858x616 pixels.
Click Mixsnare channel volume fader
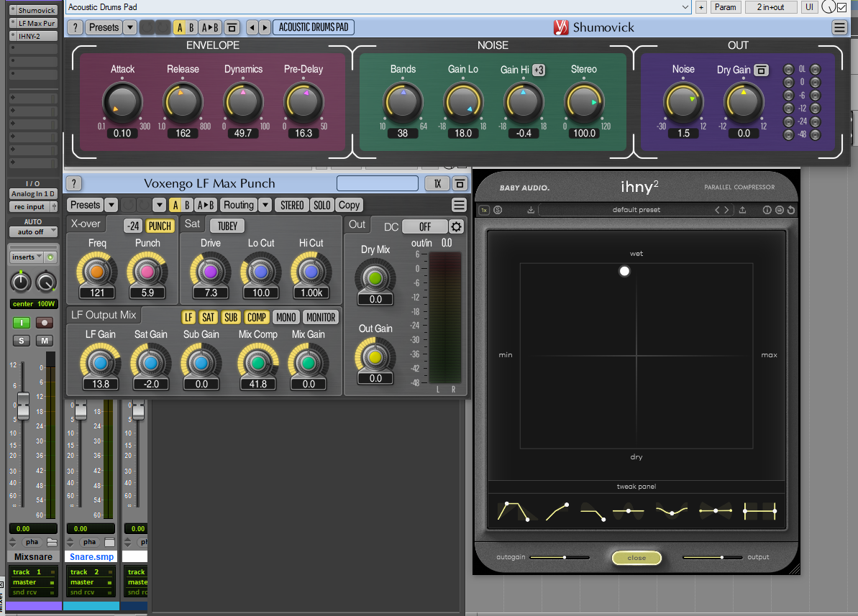(x=23, y=406)
